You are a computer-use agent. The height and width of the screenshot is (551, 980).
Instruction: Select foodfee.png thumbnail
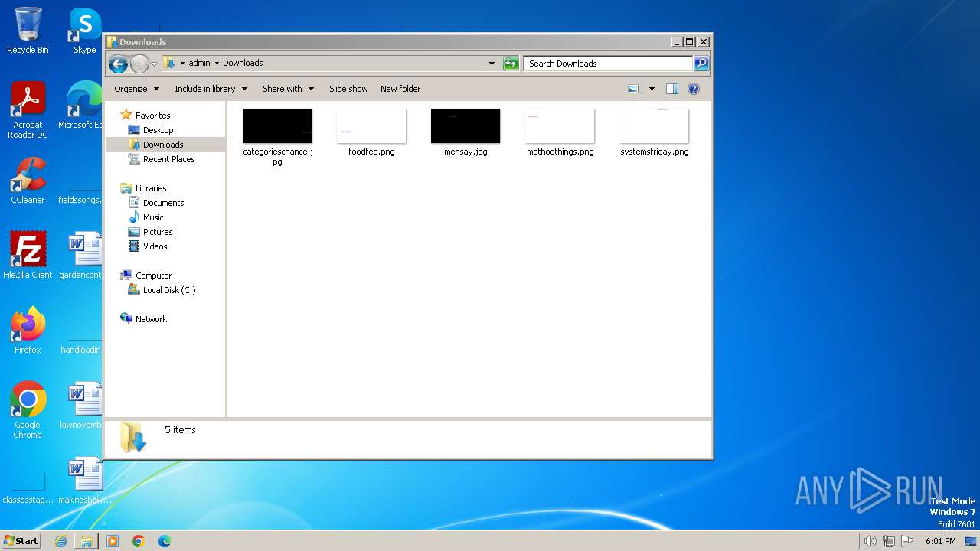[x=371, y=126]
